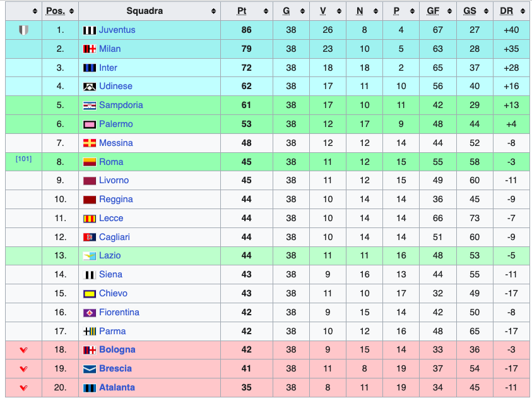This screenshot has height=405, width=532.
Task: Click the Fiorentina club flag icon
Action: coord(89,313)
